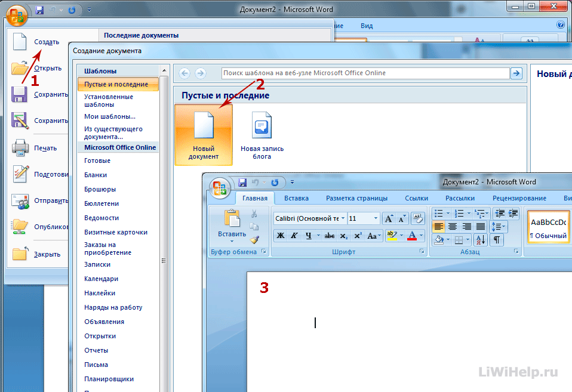Image resolution: width=572 pixels, height=392 pixels.
Task: Click the Copy icon in clipboard group
Action: coord(254,227)
